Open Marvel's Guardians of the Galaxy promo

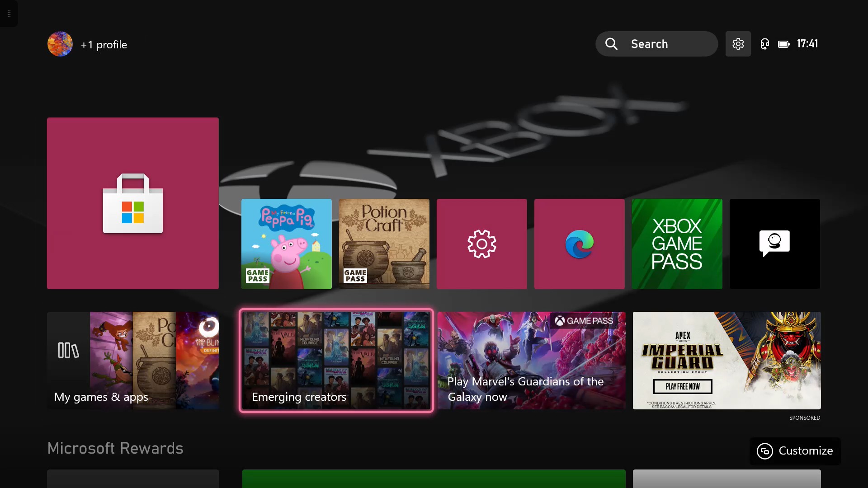[532, 361]
